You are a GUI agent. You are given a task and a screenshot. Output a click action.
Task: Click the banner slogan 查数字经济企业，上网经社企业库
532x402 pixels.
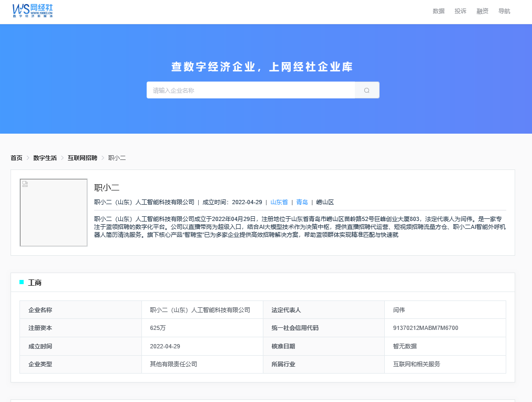(x=262, y=67)
